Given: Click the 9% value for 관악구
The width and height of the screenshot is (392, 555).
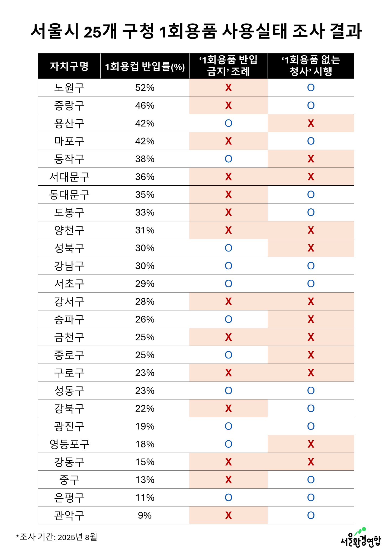Looking at the screenshot, I should pyautogui.click(x=145, y=515).
